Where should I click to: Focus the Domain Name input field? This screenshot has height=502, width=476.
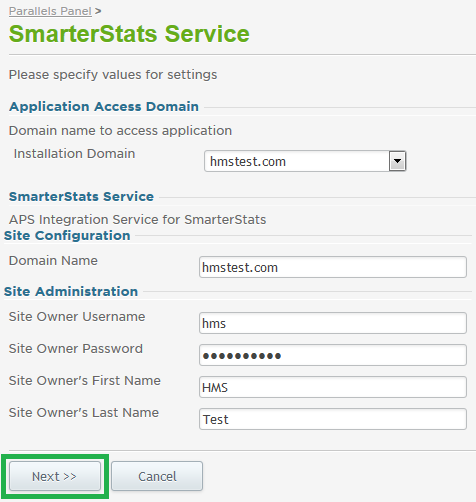(333, 267)
